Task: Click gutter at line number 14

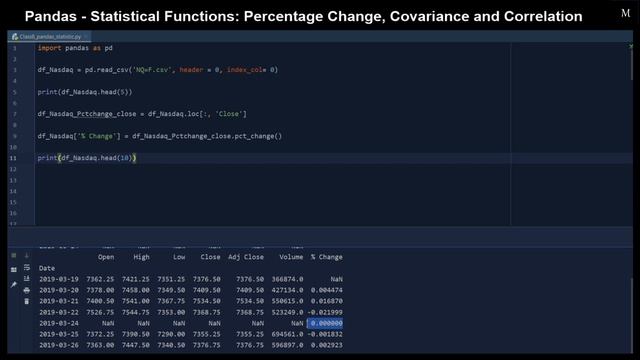Action: 13,191
